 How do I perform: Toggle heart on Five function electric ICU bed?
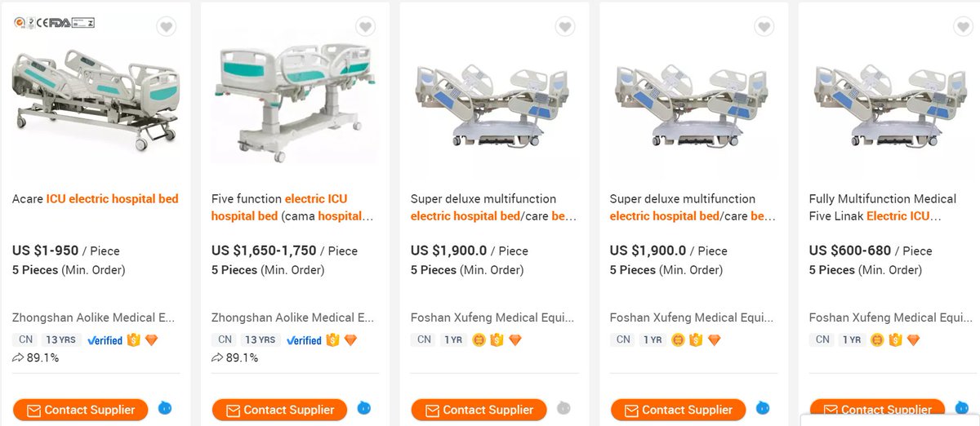tap(366, 27)
